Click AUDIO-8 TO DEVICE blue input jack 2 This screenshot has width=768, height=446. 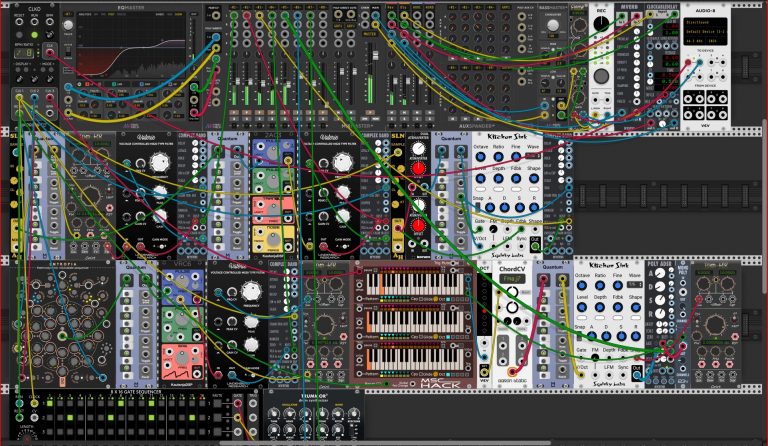(x=699, y=62)
